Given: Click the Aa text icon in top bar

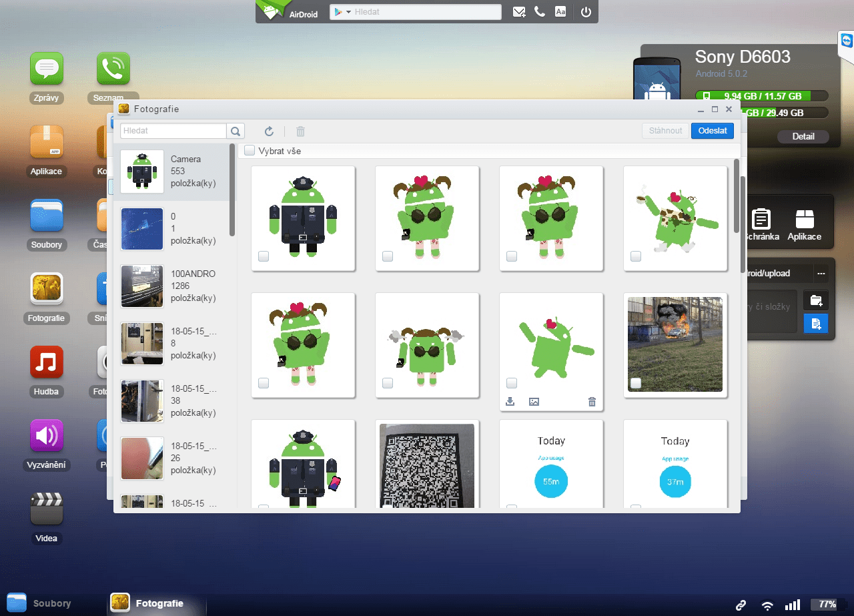Looking at the screenshot, I should pos(561,12).
